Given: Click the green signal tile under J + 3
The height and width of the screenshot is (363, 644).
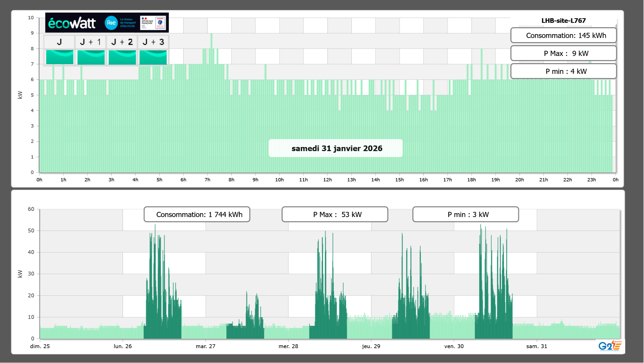Looking at the screenshot, I should click(x=153, y=57).
